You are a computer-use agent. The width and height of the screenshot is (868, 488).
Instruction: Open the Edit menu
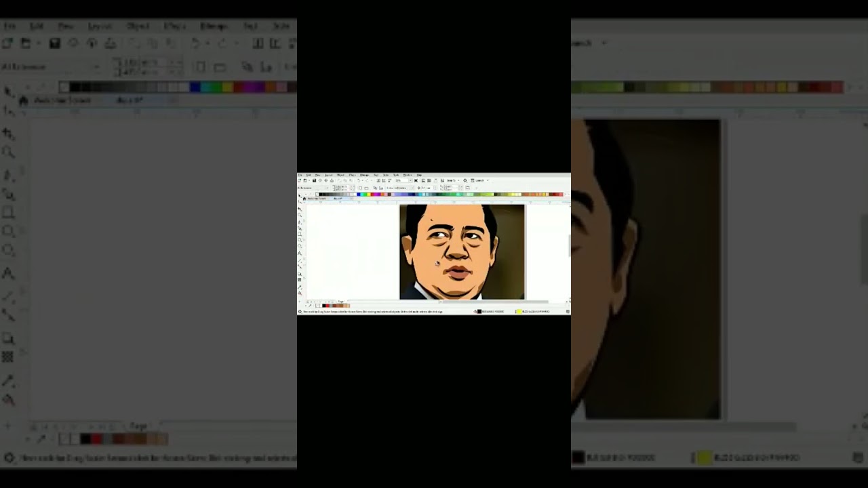click(309, 175)
